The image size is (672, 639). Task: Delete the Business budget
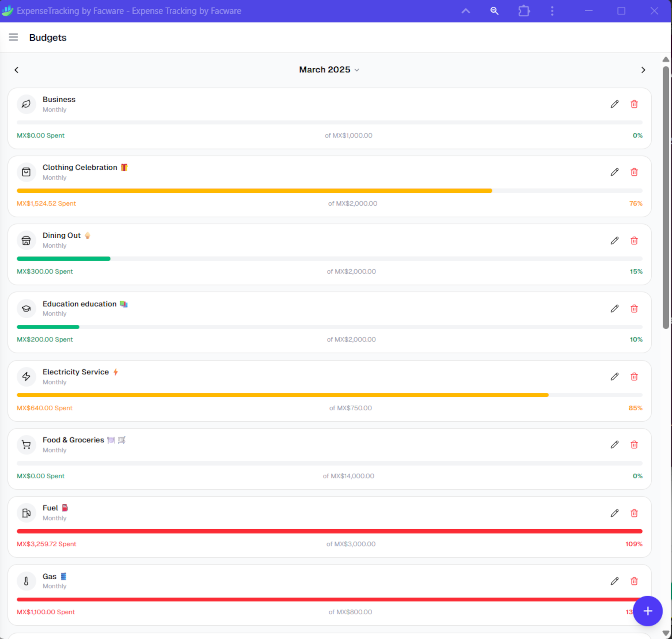[634, 104]
